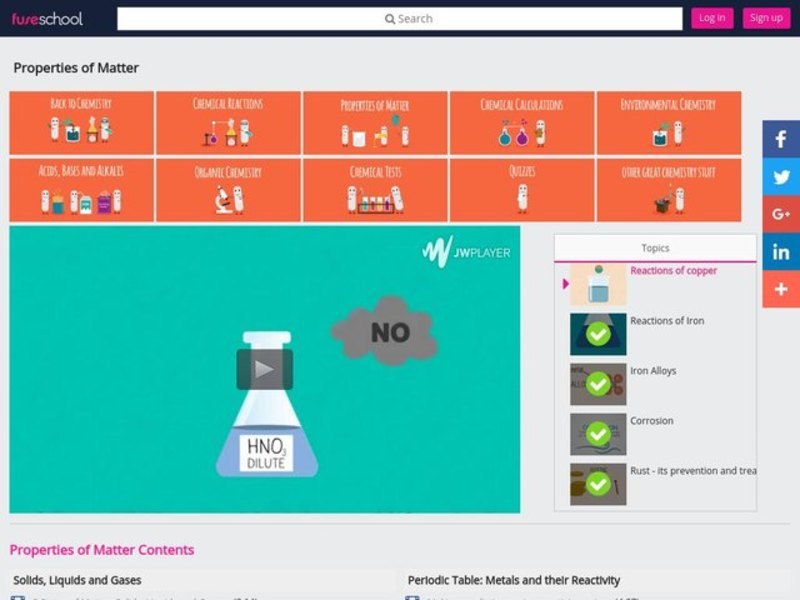Screen dimensions: 800x600
Task: Expand more sharing options plus icon
Action: pos(781,289)
